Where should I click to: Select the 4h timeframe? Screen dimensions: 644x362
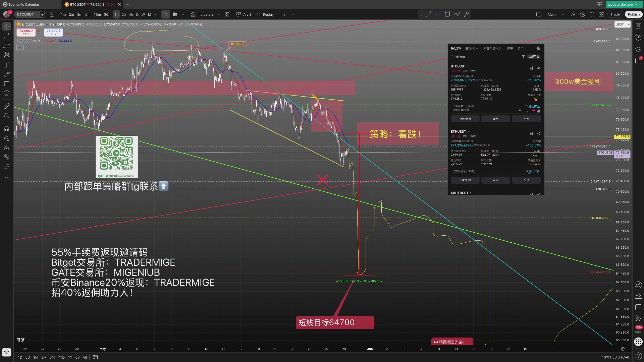click(131, 14)
